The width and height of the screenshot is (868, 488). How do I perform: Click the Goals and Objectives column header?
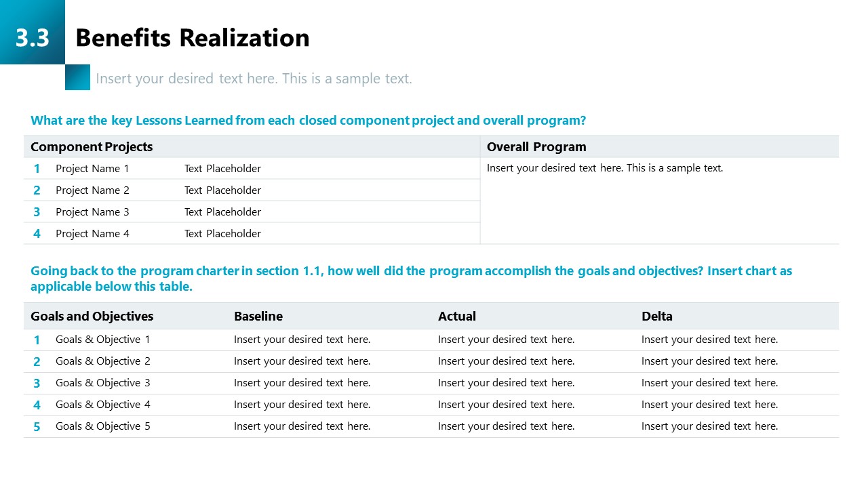[92, 317]
